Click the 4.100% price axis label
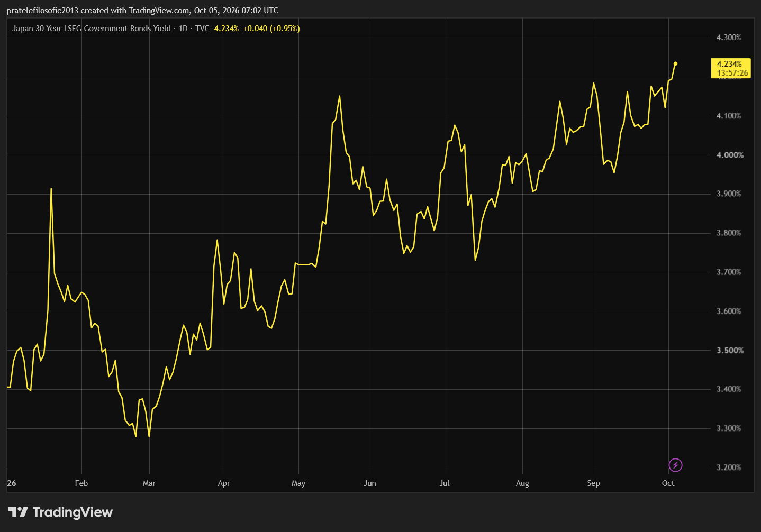Image resolution: width=761 pixels, height=532 pixels. 729,116
